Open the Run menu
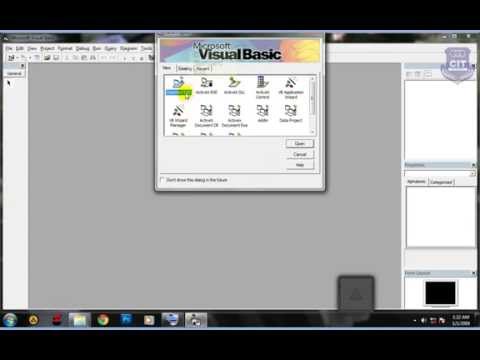This screenshot has width=480, height=360. [x=97, y=49]
